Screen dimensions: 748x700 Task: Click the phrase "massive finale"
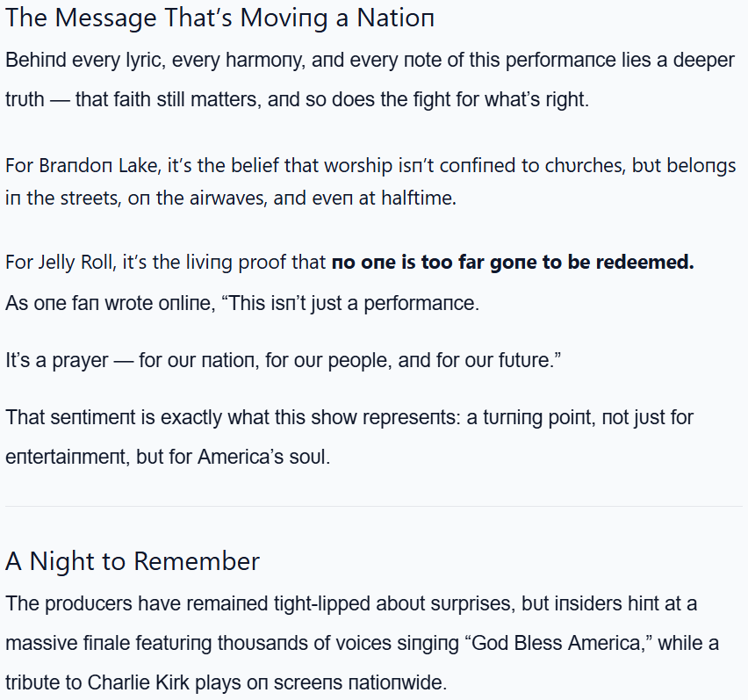pyautogui.click(x=71, y=643)
